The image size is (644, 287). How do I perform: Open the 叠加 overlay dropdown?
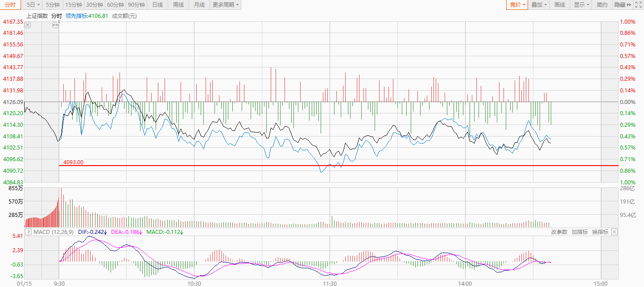539,5
